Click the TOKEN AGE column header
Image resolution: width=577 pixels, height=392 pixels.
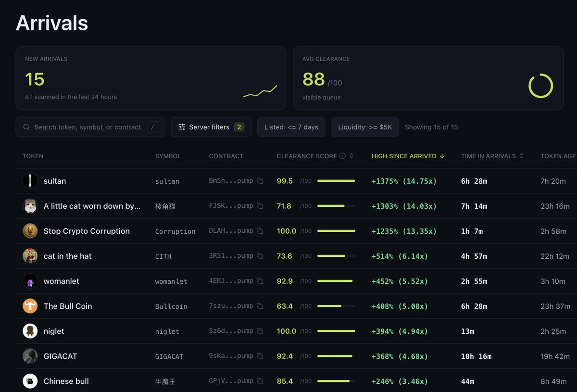[558, 156]
